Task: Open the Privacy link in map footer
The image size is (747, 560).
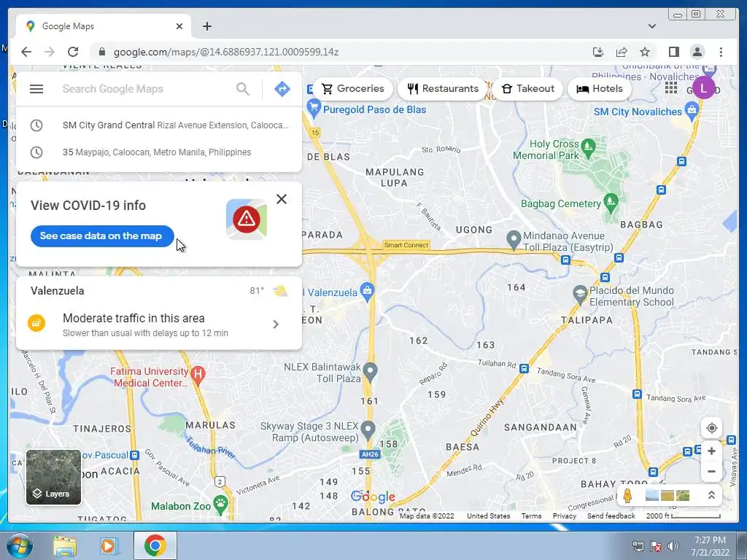Action: click(x=564, y=516)
